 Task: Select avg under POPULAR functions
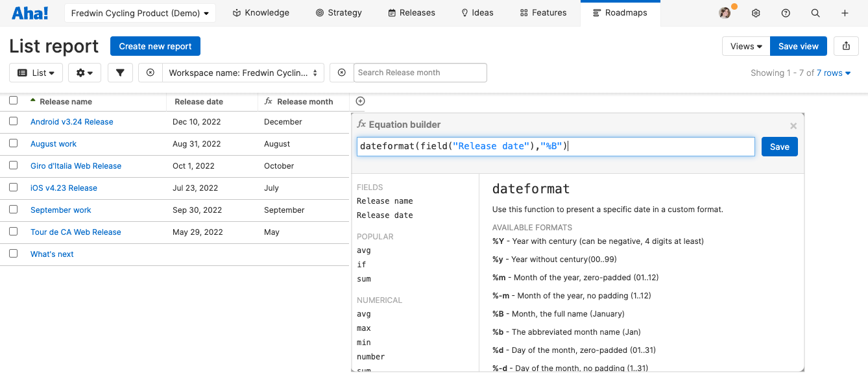(364, 250)
